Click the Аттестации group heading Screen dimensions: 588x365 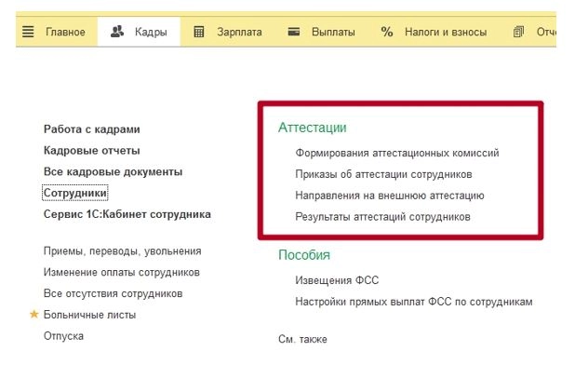(x=313, y=128)
